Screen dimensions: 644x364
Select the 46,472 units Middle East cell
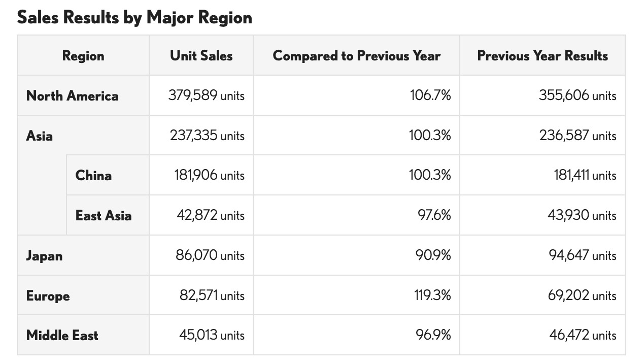tap(583, 336)
